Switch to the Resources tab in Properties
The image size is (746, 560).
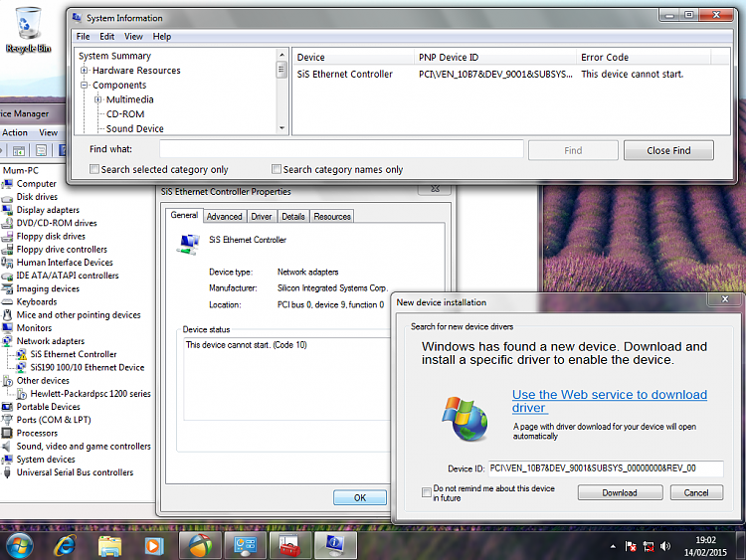[332, 217]
